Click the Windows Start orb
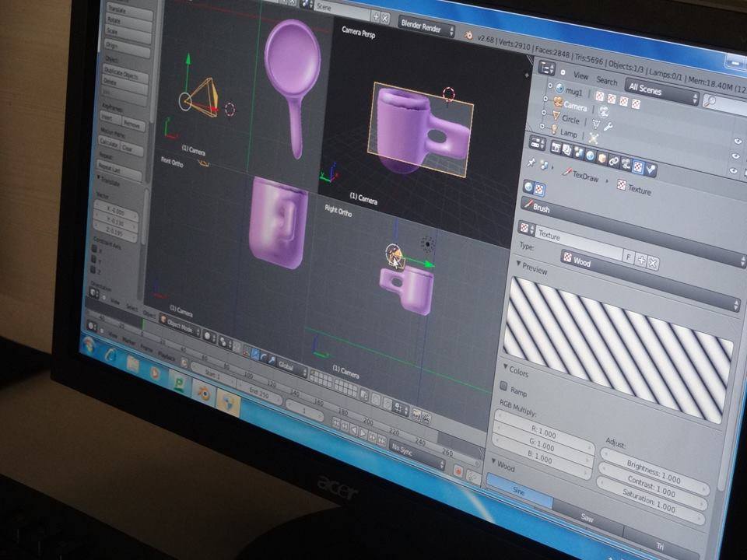The image size is (747, 560). tap(89, 345)
